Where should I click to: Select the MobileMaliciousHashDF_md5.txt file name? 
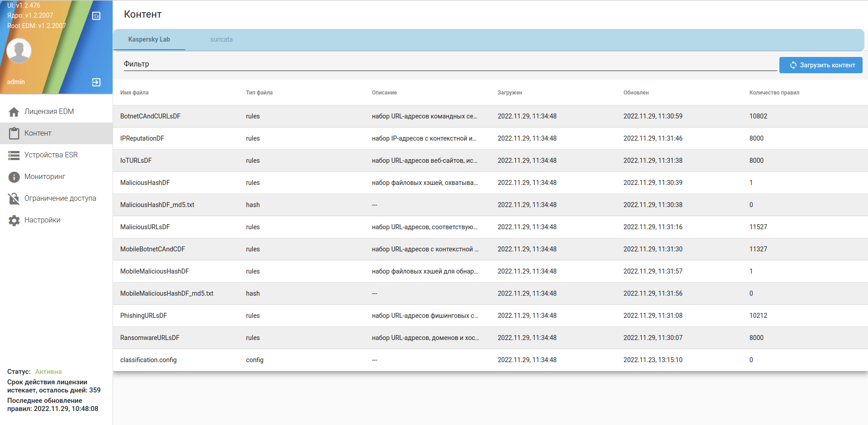point(167,293)
